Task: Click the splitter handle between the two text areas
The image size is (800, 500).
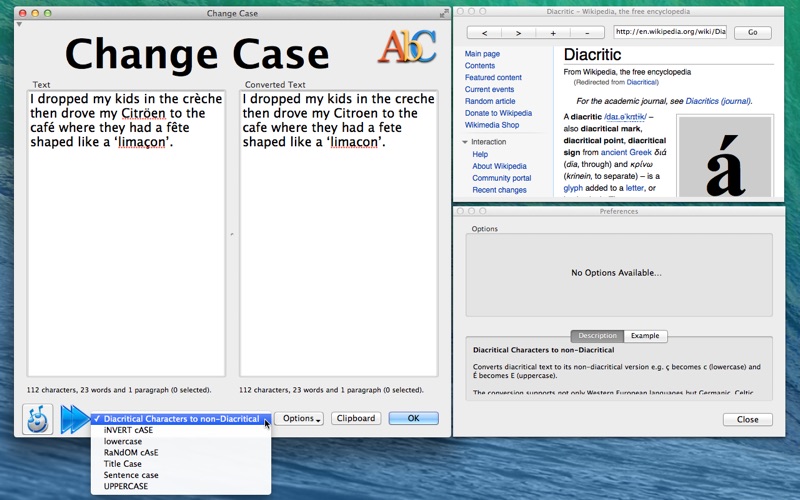Action: [x=232, y=234]
